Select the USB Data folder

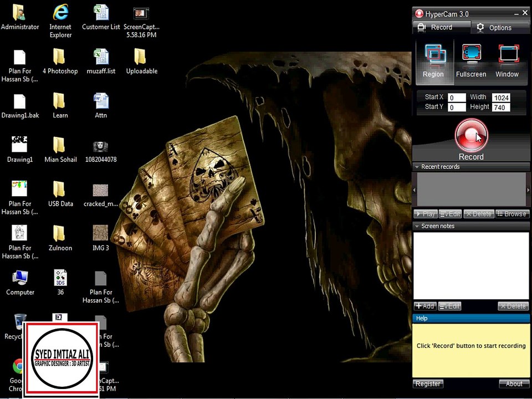click(x=60, y=194)
